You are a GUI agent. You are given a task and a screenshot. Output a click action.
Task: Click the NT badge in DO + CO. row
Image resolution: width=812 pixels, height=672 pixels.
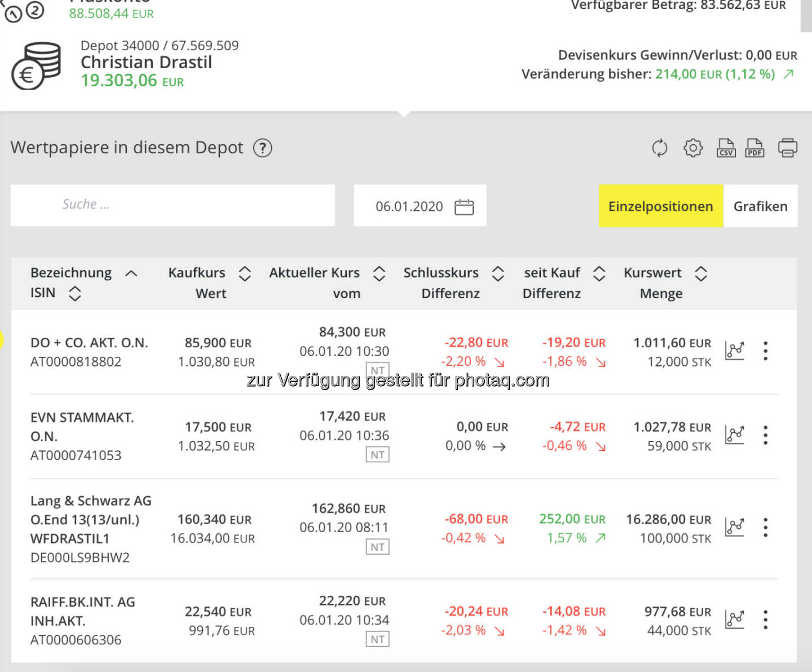pyautogui.click(x=378, y=370)
